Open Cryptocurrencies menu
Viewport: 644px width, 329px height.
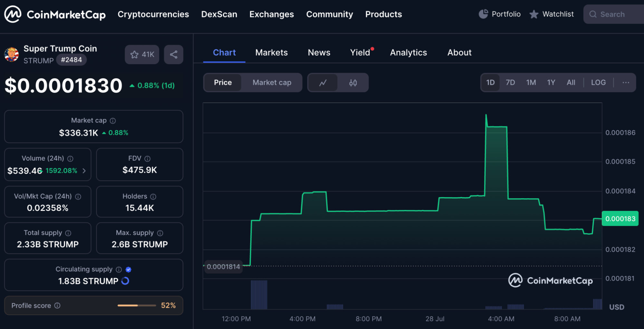coord(153,14)
